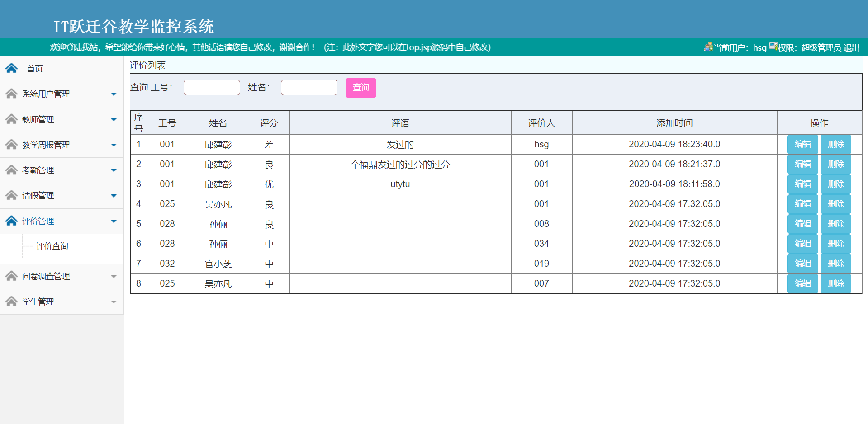
Task: Delete the row with comment utytu
Action: (836, 184)
